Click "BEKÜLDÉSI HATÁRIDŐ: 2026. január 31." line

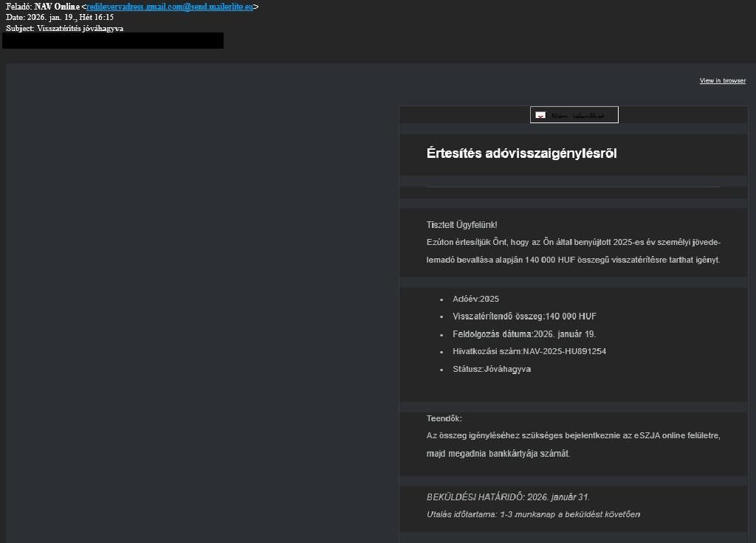point(509,497)
